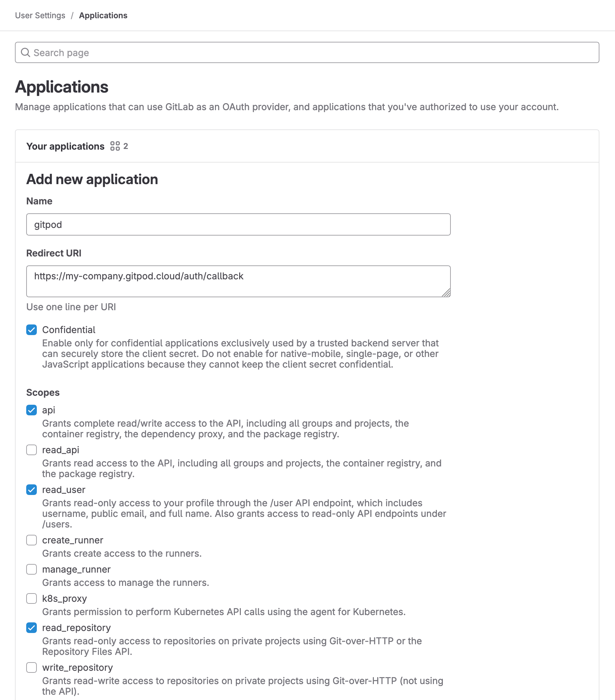
Task: Uncheck the read_user scope checkbox
Action: point(32,490)
